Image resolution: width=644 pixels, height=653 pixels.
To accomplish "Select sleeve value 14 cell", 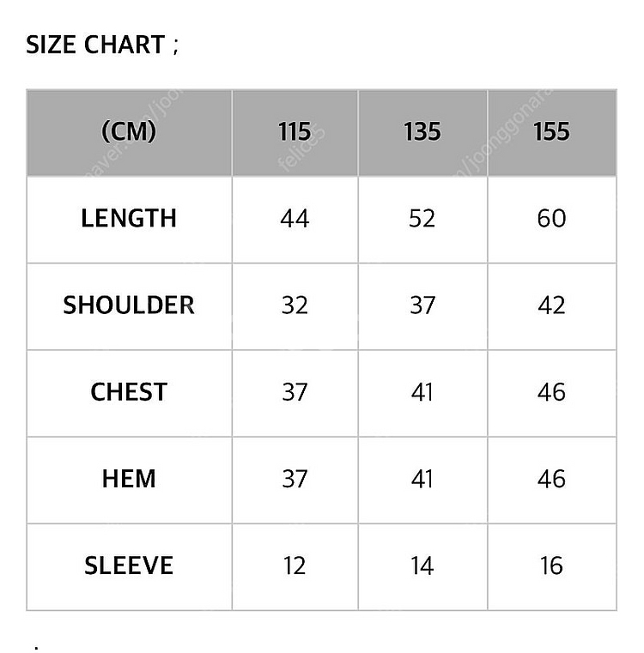I will (x=422, y=567).
